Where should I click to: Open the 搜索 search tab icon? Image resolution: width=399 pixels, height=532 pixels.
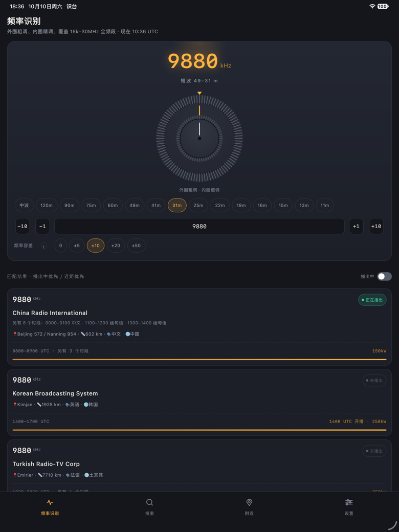click(x=149, y=502)
